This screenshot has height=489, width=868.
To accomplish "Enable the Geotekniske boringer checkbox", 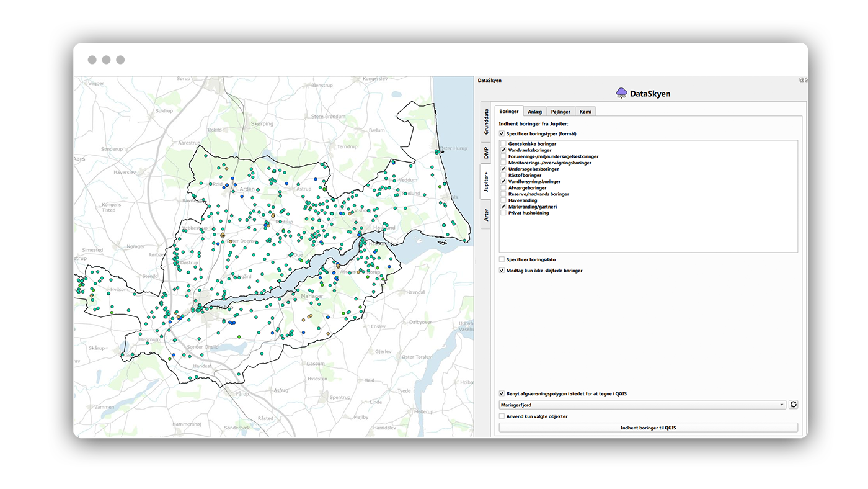I will tap(503, 144).
